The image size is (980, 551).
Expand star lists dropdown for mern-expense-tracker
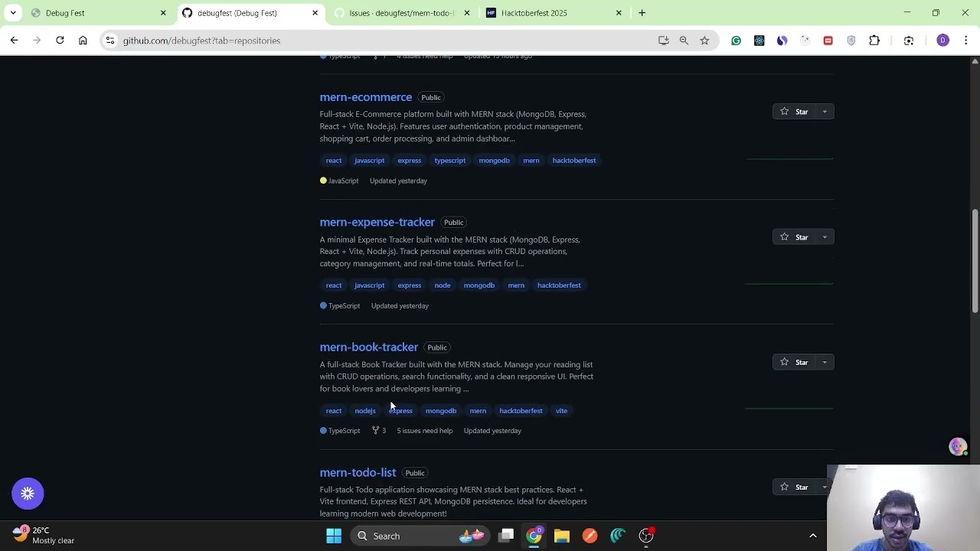pos(825,237)
